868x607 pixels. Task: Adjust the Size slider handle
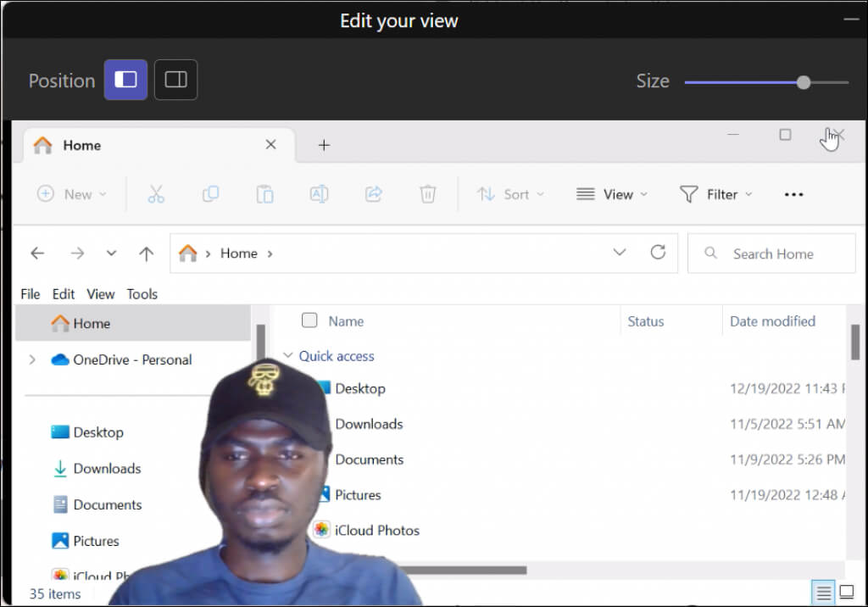804,82
